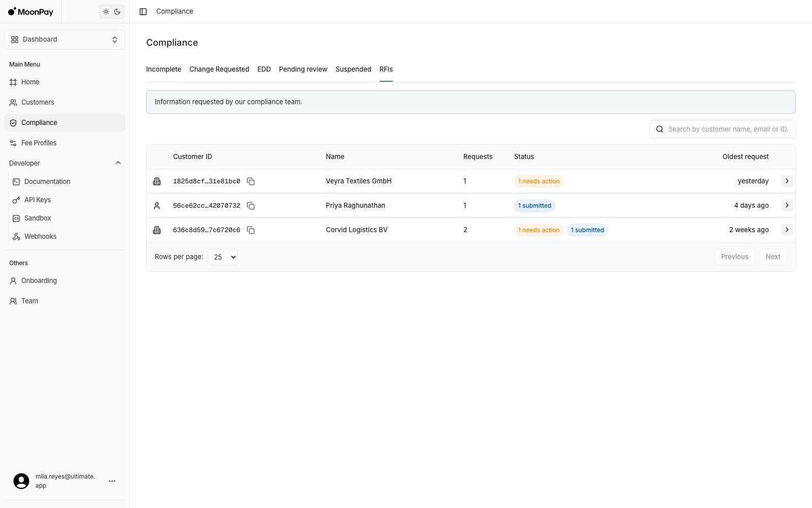The height and width of the screenshot is (508, 812).
Task: Copy customer ID 636c8d59…7c6720c6
Action: [251, 230]
